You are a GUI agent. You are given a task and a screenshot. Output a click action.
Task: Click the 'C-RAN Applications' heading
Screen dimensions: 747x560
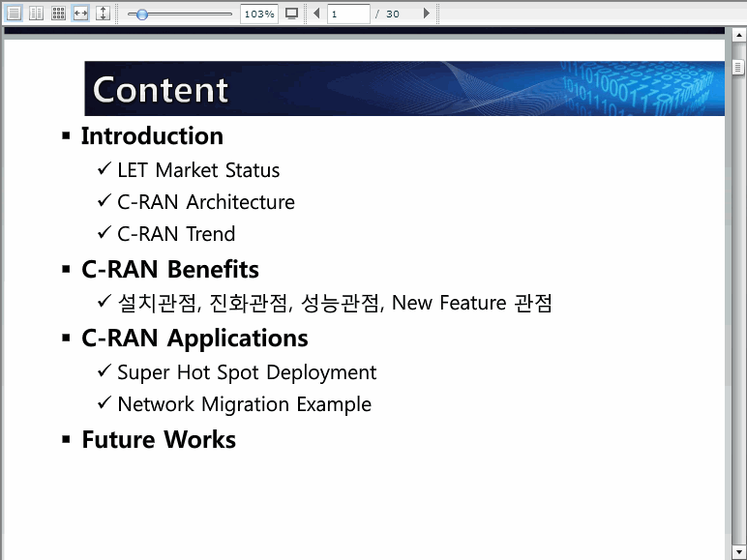pos(194,339)
